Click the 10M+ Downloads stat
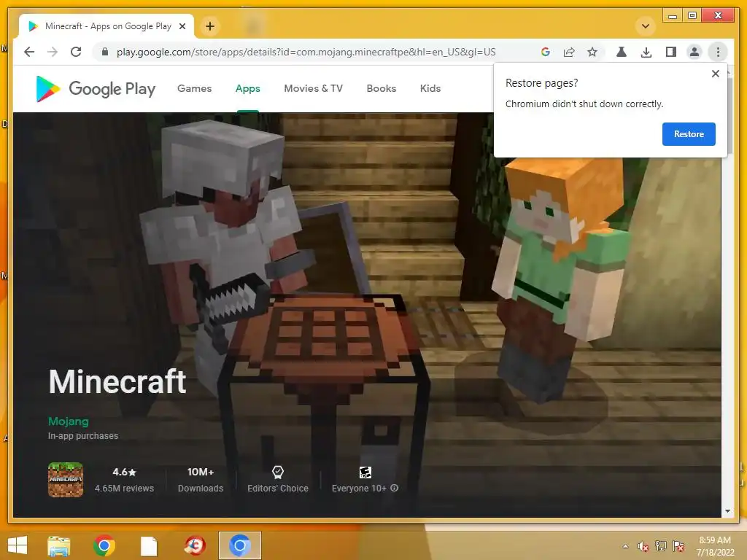Image resolution: width=747 pixels, height=560 pixels. 201,480
